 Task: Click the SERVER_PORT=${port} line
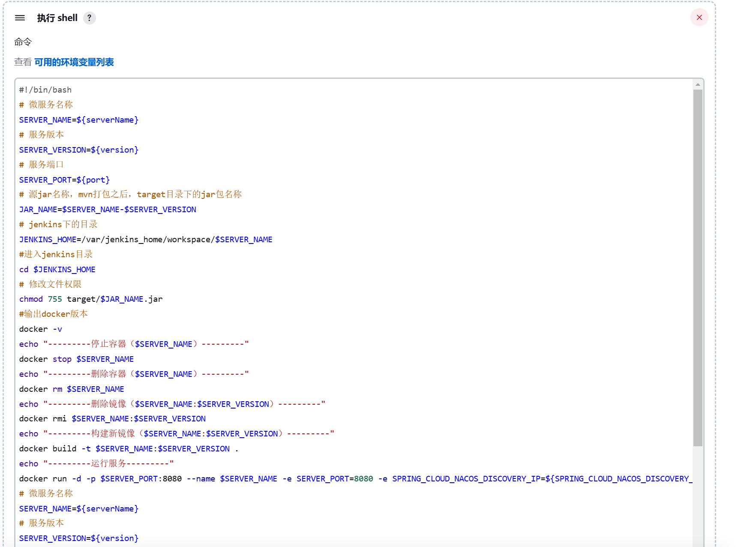point(64,180)
